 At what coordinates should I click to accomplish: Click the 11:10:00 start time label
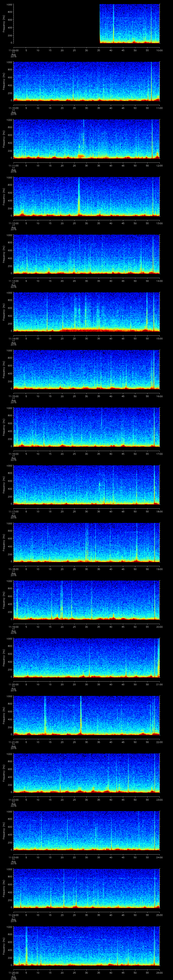(13, 108)
